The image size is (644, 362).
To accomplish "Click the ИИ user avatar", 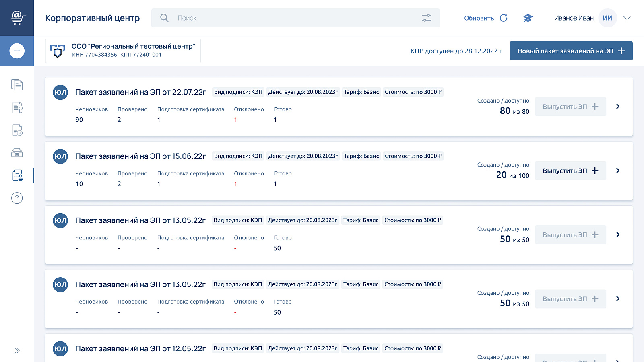I will [607, 18].
